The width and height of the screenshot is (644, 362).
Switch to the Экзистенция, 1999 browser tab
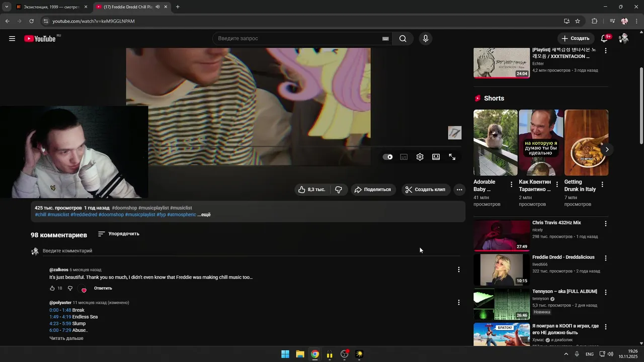point(50,7)
